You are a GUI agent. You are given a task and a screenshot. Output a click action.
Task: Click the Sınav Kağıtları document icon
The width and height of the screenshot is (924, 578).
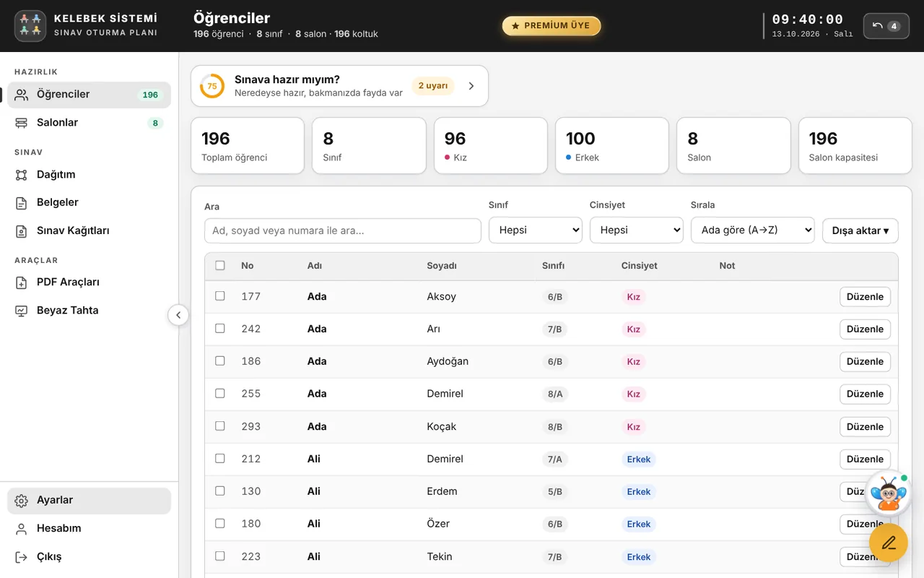(x=22, y=231)
